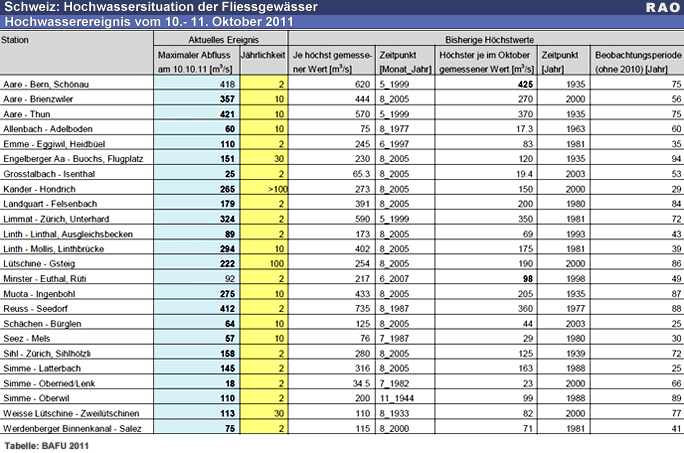Select station 'Engelberger Aa - Buochs, Flugplatz'
This screenshot has height=453, width=684.
point(73,159)
